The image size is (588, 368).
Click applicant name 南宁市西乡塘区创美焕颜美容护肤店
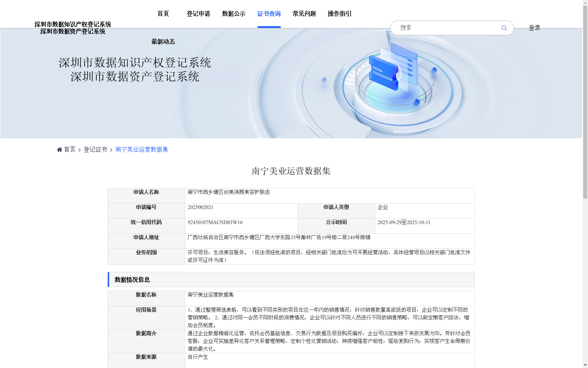click(229, 192)
